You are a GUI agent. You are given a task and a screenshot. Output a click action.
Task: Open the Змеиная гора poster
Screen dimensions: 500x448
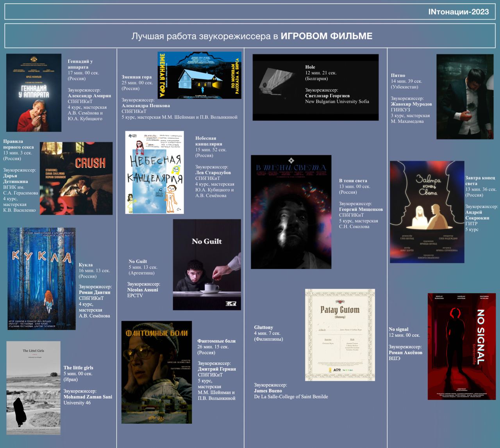(x=200, y=75)
